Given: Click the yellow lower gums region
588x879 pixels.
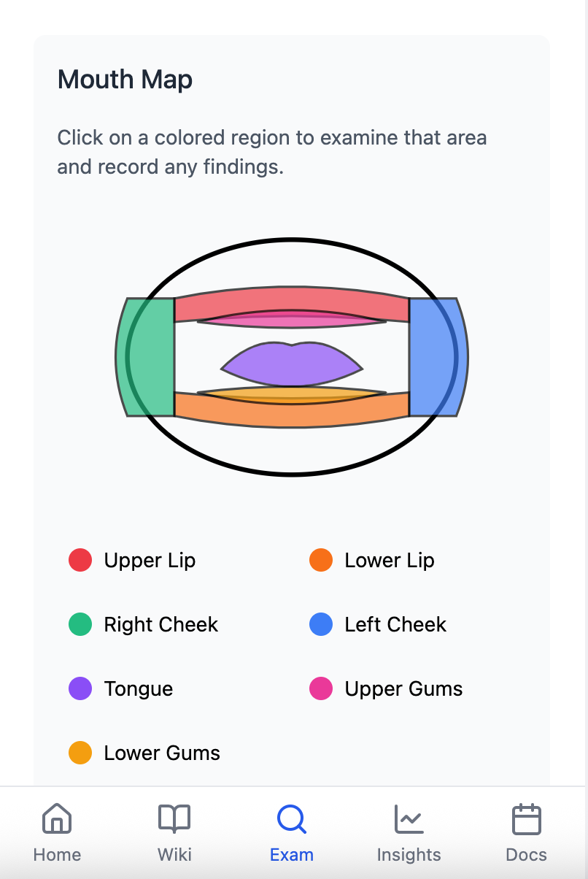Looking at the screenshot, I should pyautogui.click(x=292, y=395).
